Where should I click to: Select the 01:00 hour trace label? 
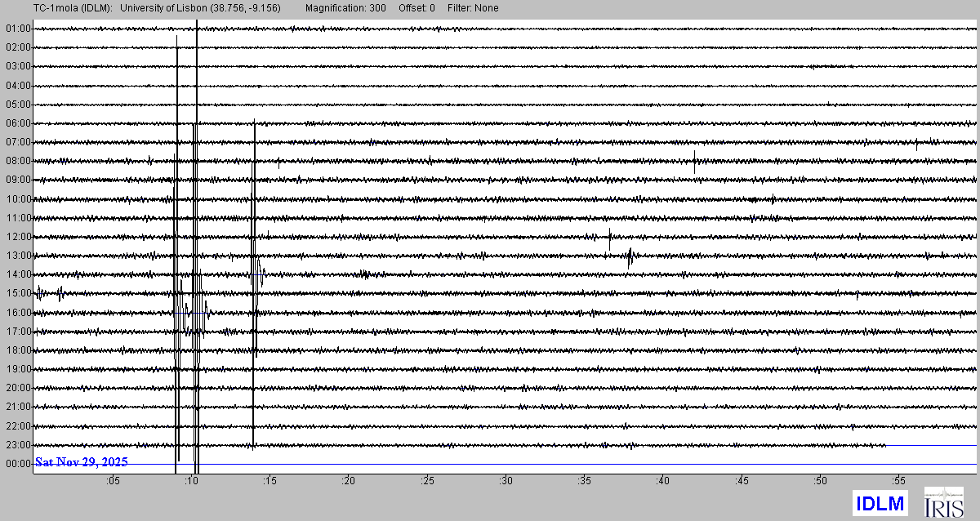(x=17, y=29)
